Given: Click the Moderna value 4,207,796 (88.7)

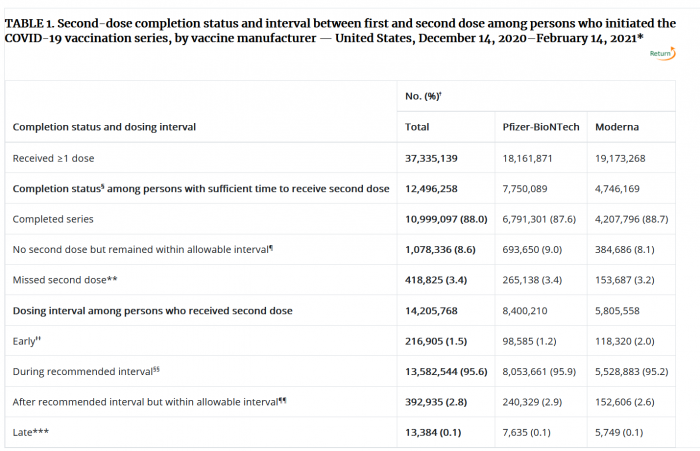Looking at the screenshot, I should 635,219.
